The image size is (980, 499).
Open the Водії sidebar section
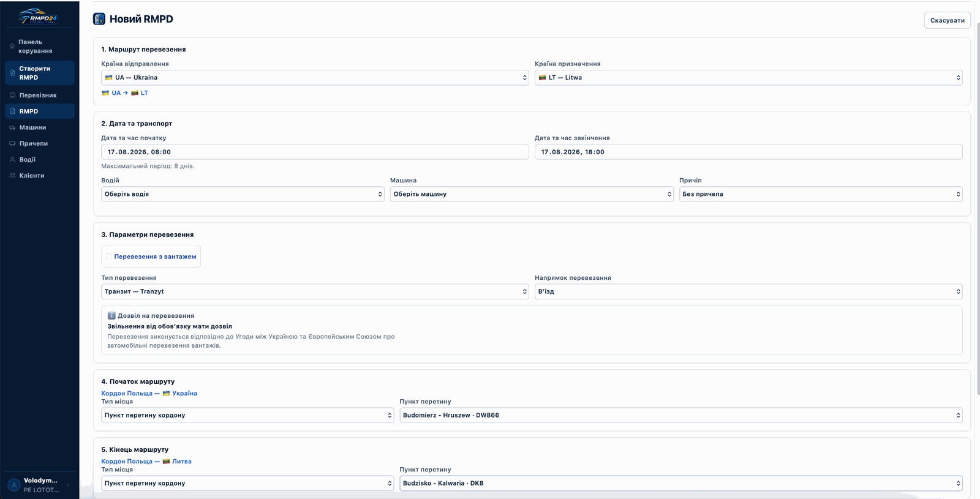click(40, 159)
